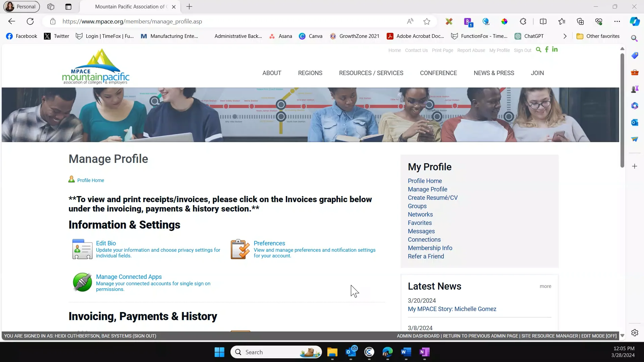
Task: Click the Manage Connected Apps plug icon
Action: click(82, 282)
